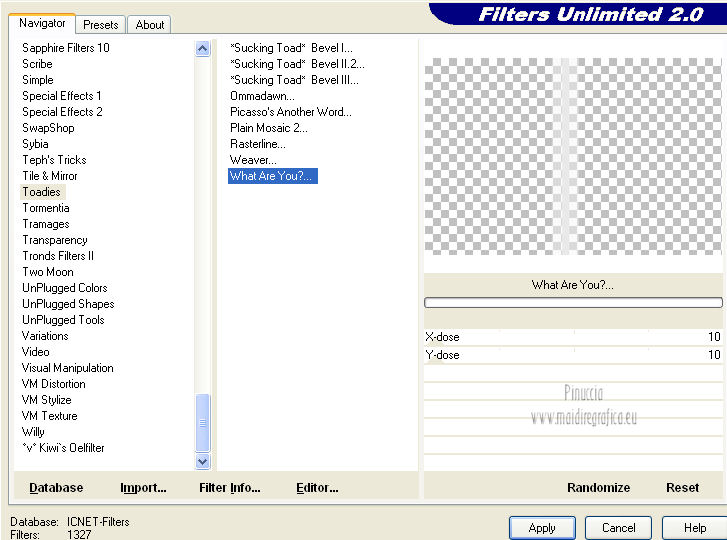Click the scroll down arrow in category list

[x=203, y=461]
